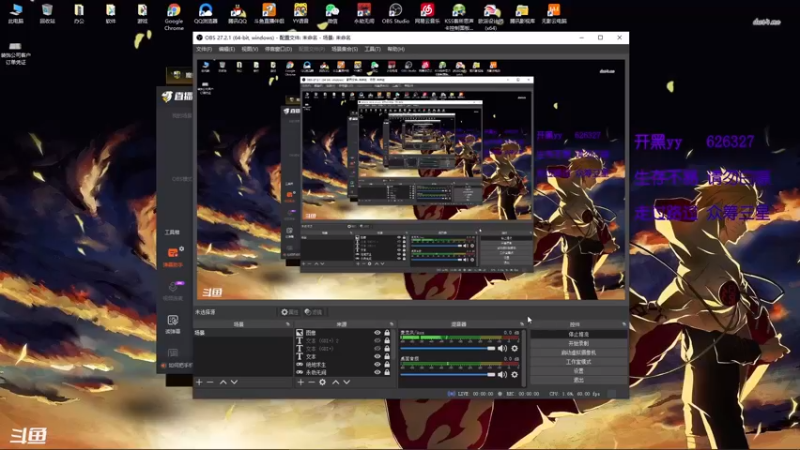Toggle lock on 绝地求生 source
800x450 pixels.
pyautogui.click(x=387, y=364)
